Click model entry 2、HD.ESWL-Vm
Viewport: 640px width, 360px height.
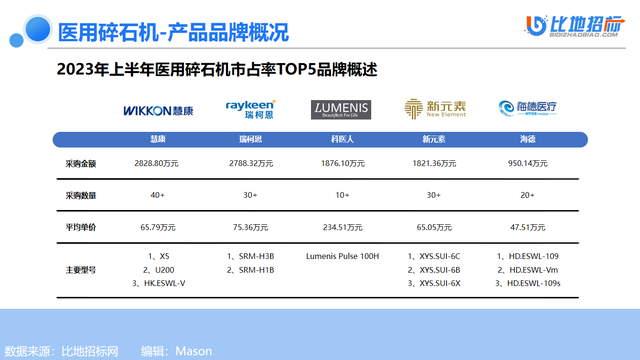tap(527, 270)
